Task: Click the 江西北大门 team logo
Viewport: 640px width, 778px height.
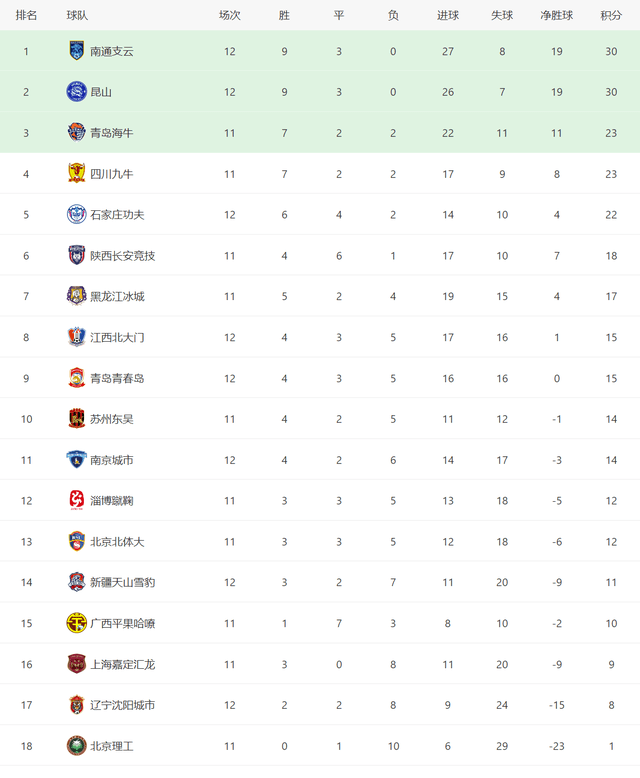Action: tap(76, 337)
